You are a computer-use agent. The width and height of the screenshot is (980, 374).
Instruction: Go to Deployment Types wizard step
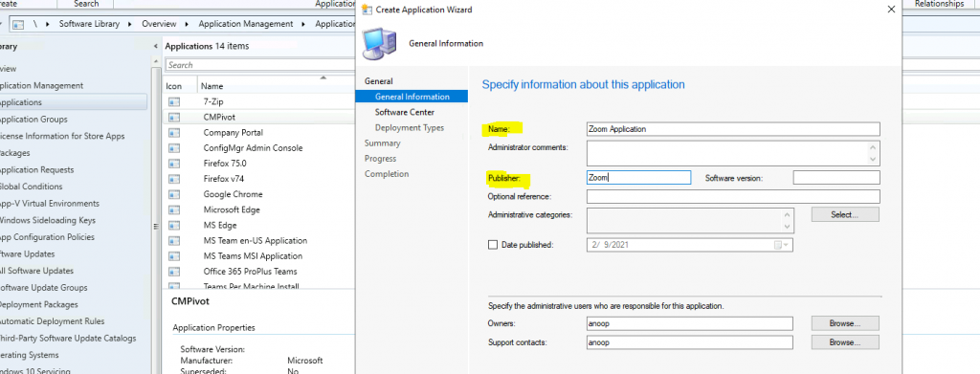tap(410, 128)
